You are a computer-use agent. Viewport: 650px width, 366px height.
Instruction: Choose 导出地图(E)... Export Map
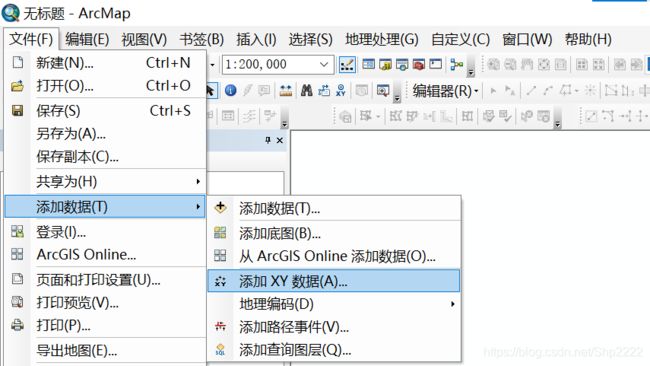(105, 351)
